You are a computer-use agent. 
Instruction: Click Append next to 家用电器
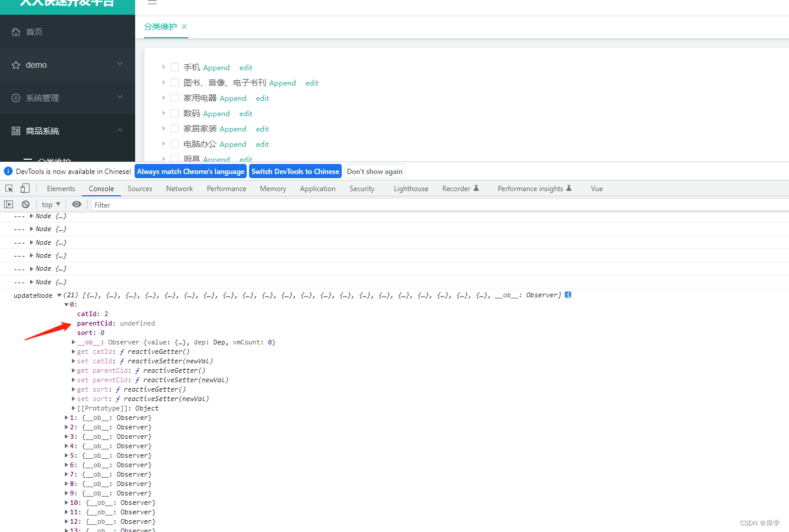tap(233, 98)
